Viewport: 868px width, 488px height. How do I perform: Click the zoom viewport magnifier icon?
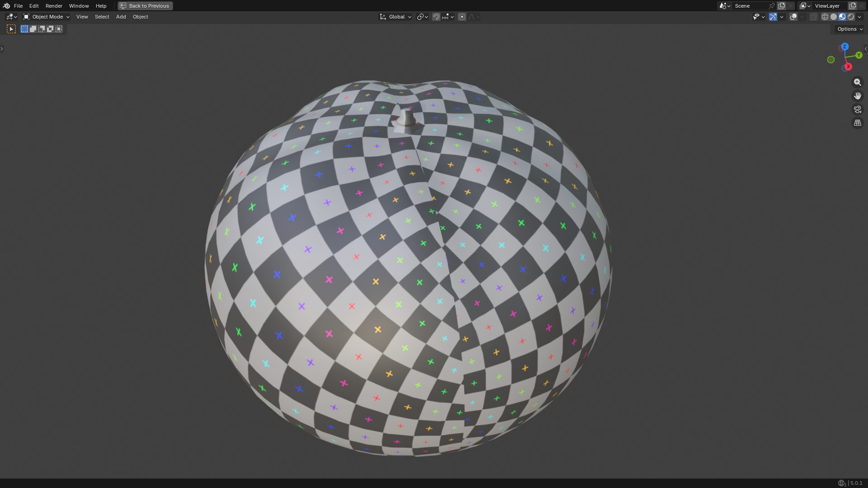click(858, 82)
